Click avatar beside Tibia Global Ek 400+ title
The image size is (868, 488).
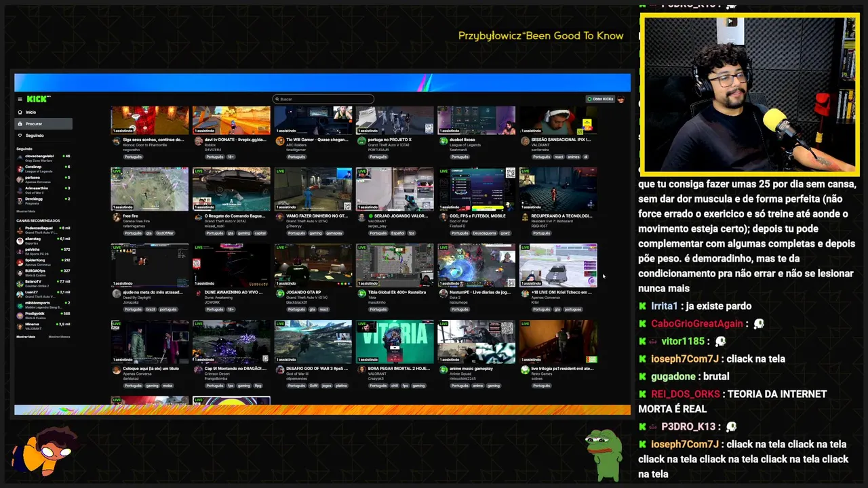[x=361, y=294]
